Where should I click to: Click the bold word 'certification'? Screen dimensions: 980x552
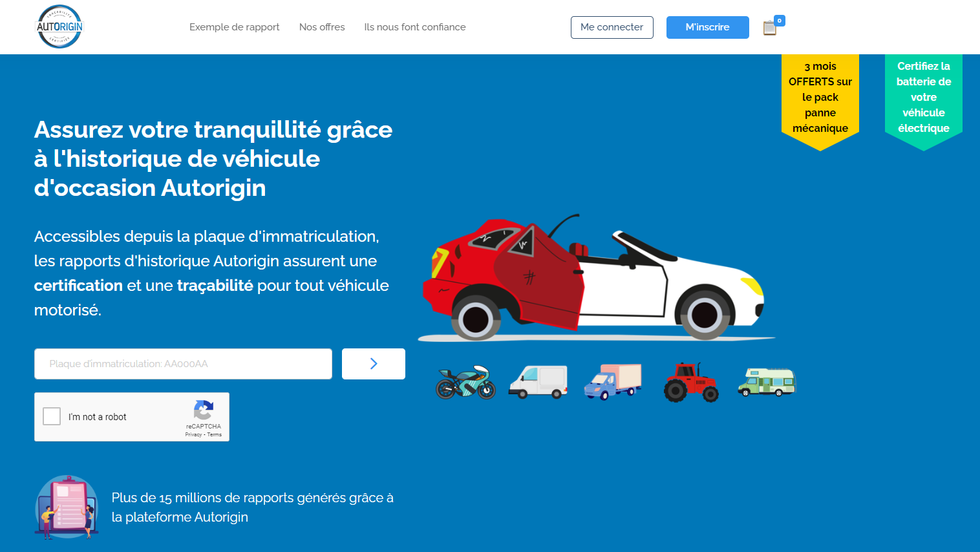[78, 286]
